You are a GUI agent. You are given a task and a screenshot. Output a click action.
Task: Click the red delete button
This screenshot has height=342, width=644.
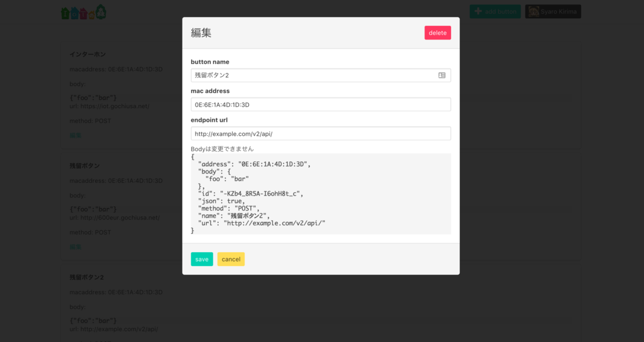[x=438, y=33]
